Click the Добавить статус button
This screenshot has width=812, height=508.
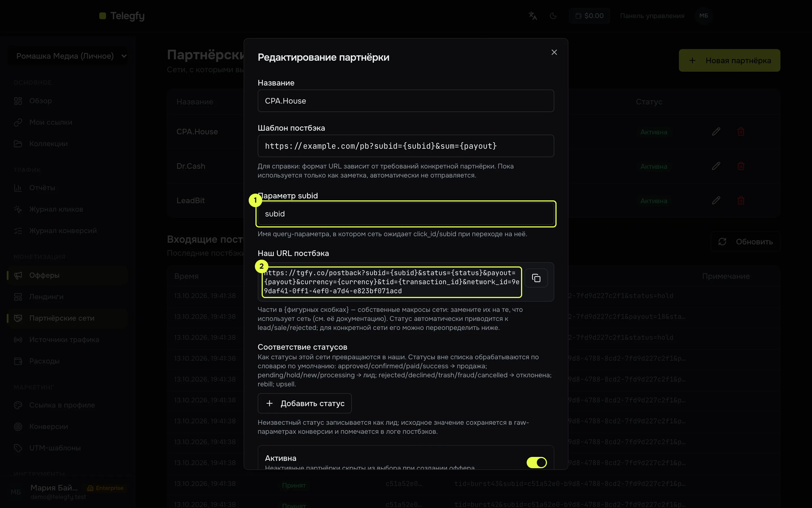tap(304, 403)
